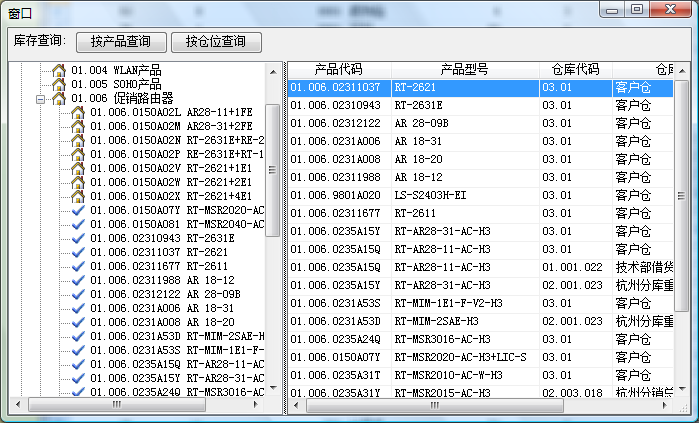699x423 pixels.
Task: Select tree item 01.004 WLAN产品
Action: [116, 70]
